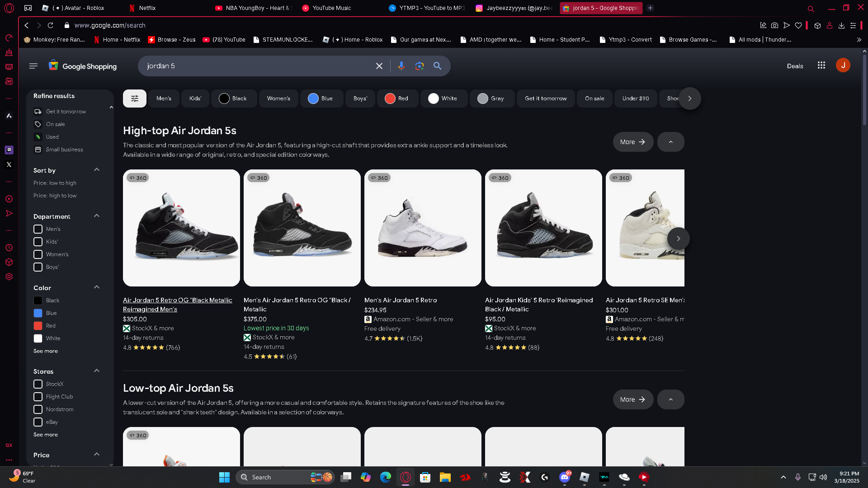Open browser downloads icon

point(841,25)
